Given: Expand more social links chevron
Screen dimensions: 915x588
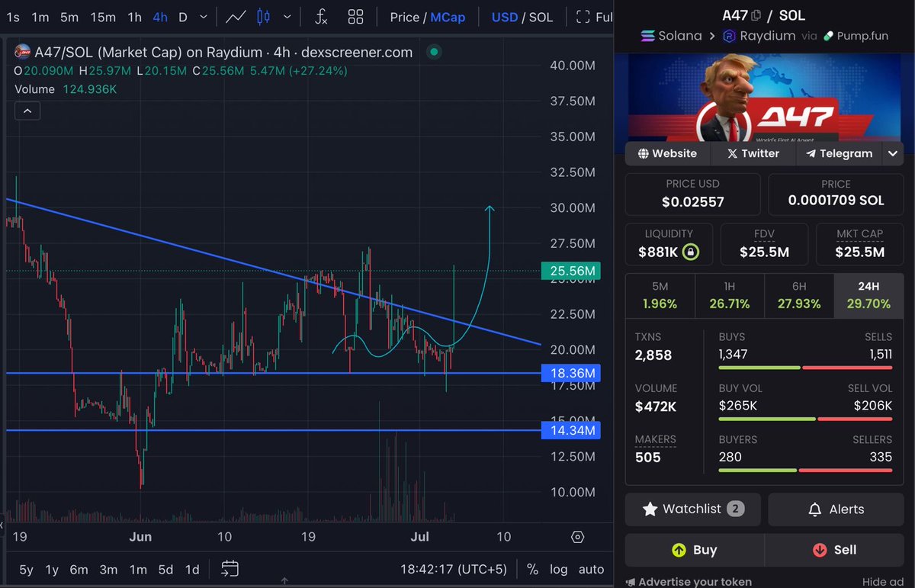Looking at the screenshot, I should click(x=893, y=153).
